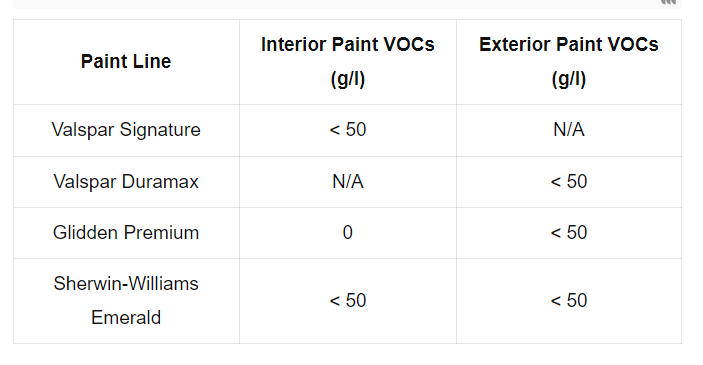Select Glidden Premium exterior < 50 value
The width and height of the screenshot is (703, 365).
[x=569, y=233]
